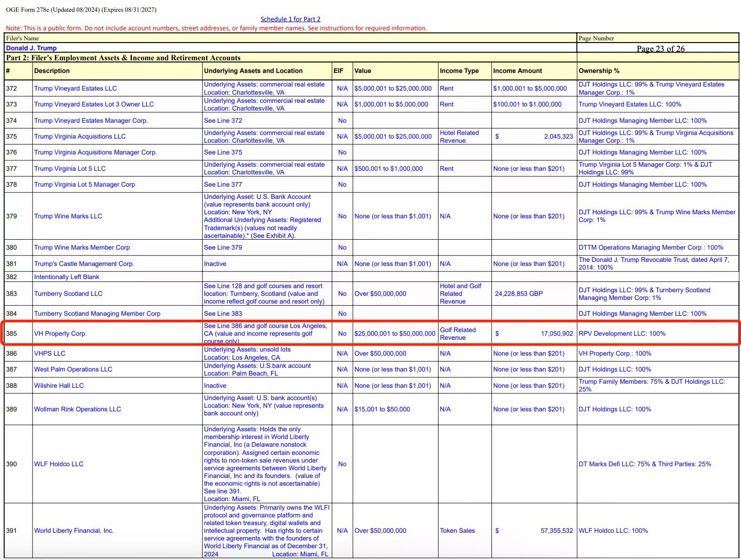Select the Trump Wine Marks LLC description
Viewport: 741px width, 560px height.
(x=68, y=216)
